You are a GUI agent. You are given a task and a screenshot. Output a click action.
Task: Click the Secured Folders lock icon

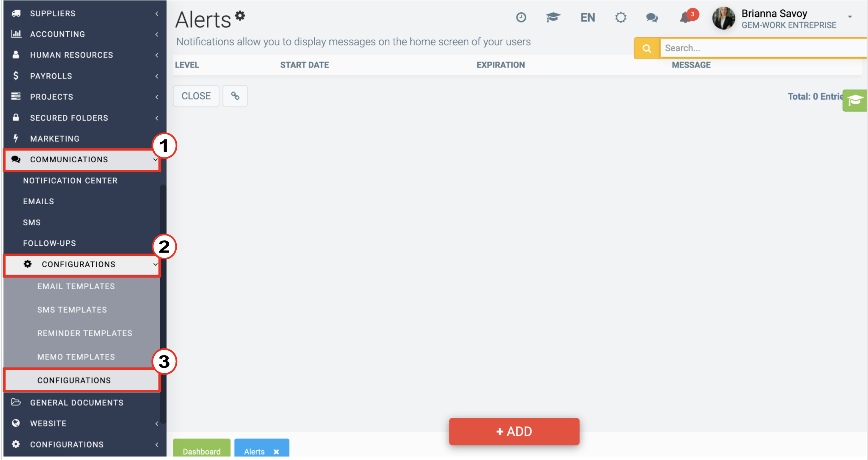[16, 118]
